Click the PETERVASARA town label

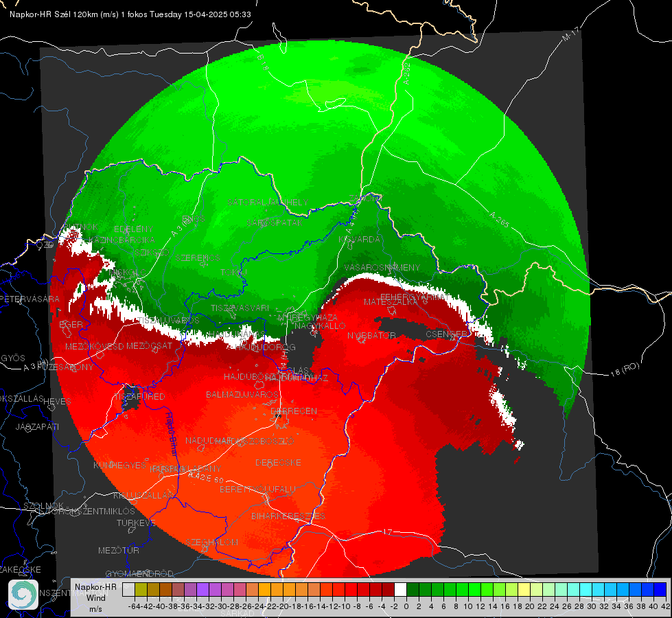[x=30, y=299]
